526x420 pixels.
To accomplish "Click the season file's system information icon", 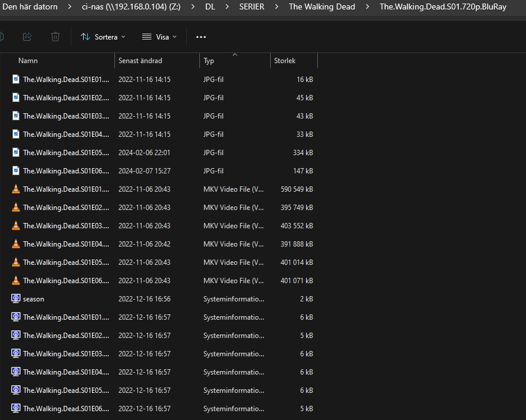I will (16, 299).
